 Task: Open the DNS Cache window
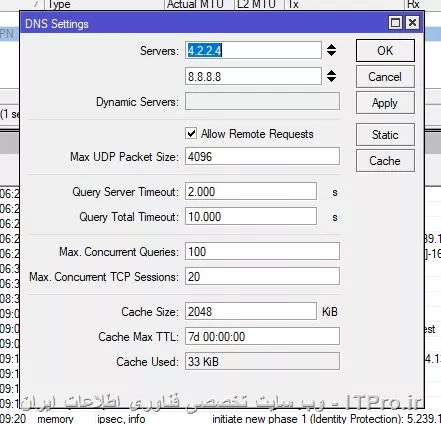click(x=385, y=161)
